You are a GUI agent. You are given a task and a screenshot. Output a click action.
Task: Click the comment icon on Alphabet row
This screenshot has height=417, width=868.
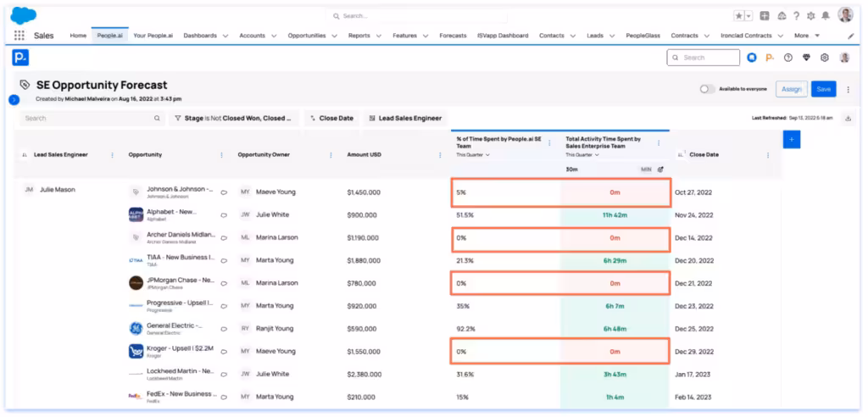tap(224, 215)
